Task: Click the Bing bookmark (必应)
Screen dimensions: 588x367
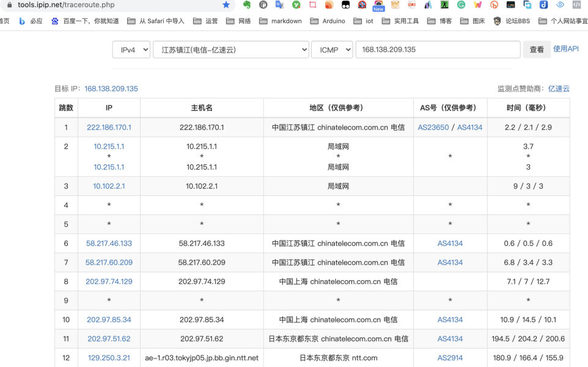Action: click(31, 21)
